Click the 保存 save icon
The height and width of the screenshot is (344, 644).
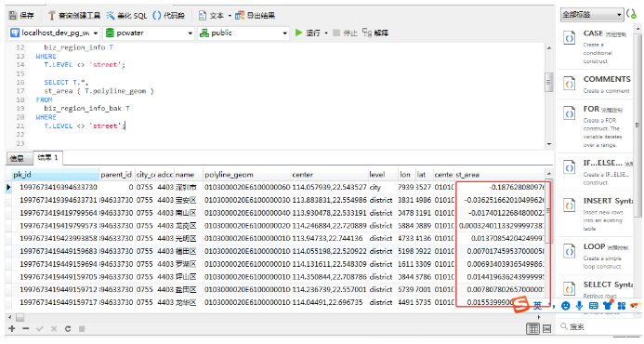point(14,16)
